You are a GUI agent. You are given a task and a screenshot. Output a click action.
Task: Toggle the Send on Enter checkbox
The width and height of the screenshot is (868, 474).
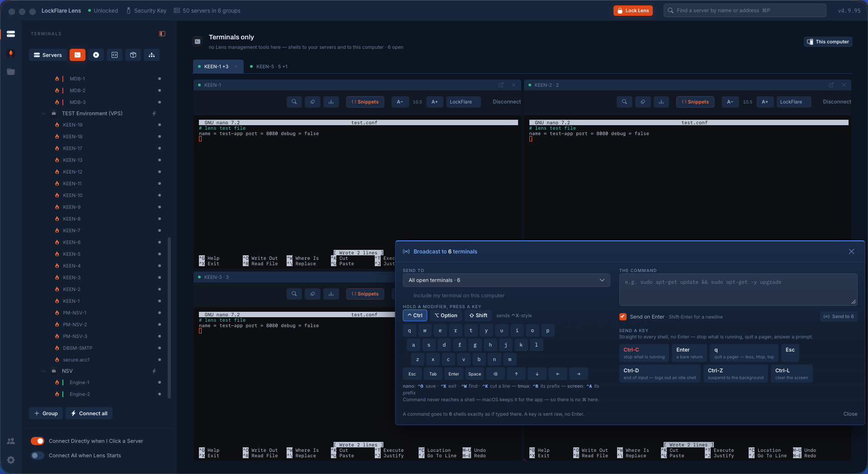point(623,317)
